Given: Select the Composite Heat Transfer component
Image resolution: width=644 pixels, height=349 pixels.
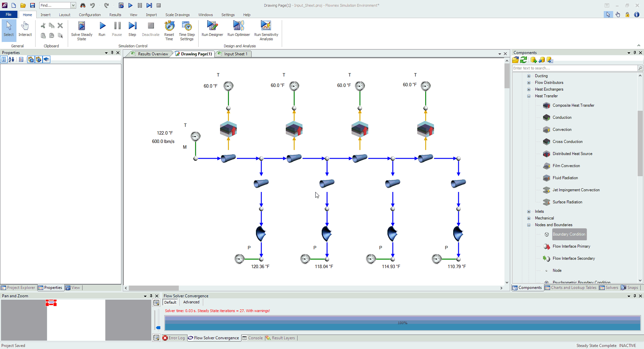Looking at the screenshot, I should pyautogui.click(x=573, y=105).
